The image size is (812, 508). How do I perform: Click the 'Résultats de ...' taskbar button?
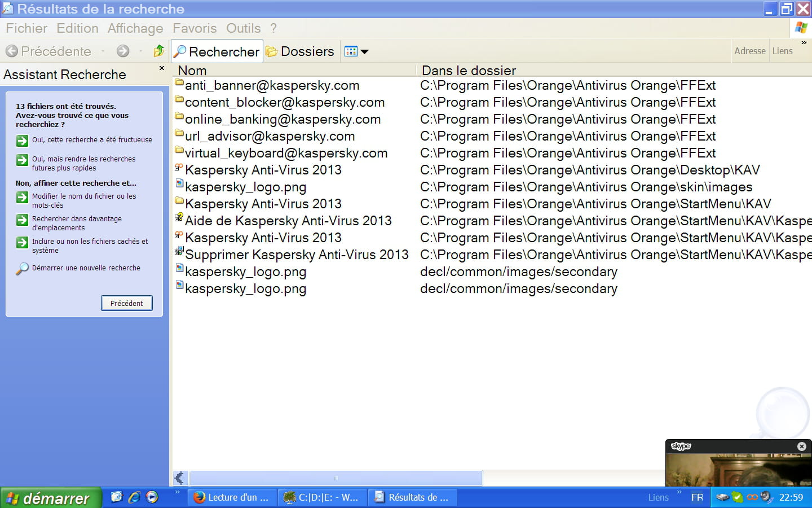coord(413,497)
